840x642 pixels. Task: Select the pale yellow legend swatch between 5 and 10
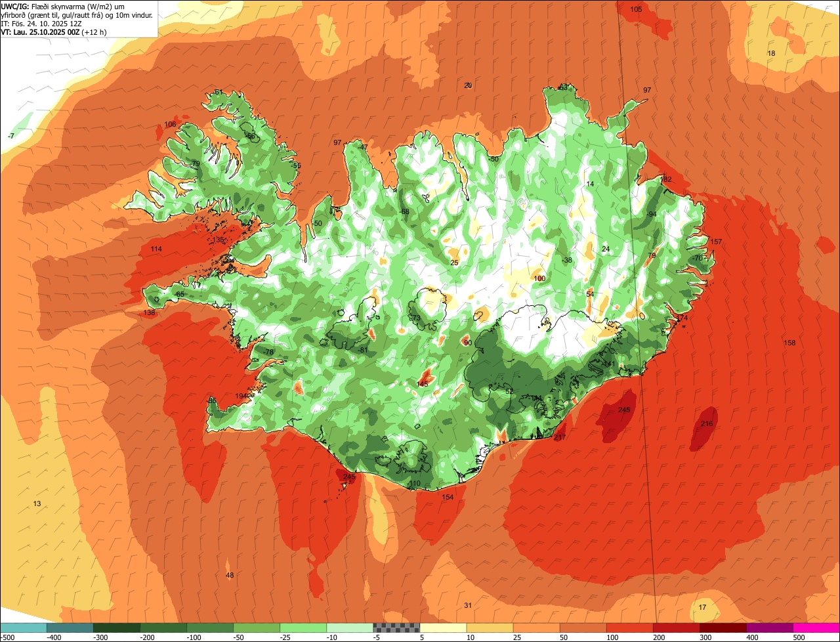tap(443, 628)
